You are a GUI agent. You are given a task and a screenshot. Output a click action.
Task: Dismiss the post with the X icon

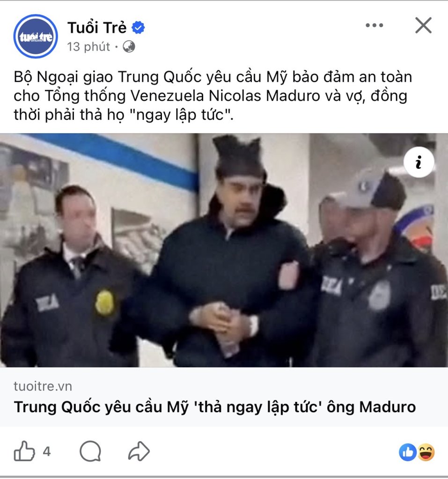(x=424, y=25)
